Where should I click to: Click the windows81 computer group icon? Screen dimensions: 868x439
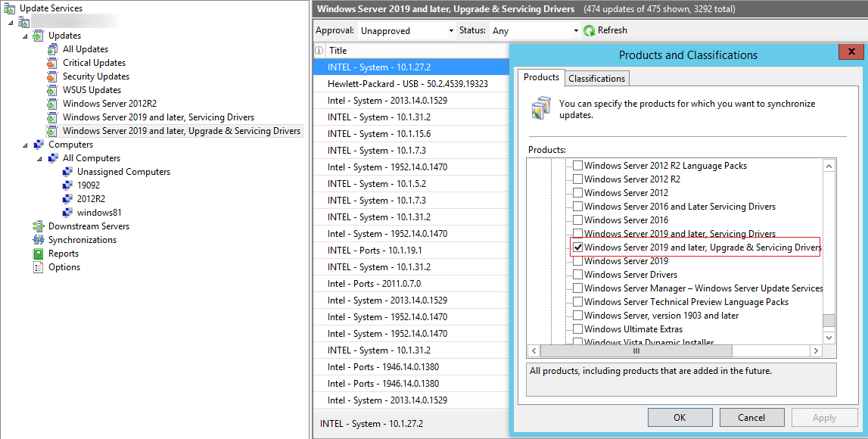(x=67, y=213)
